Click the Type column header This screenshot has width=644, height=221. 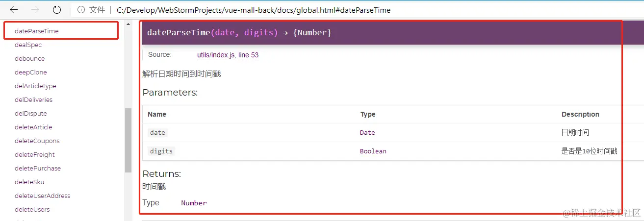pyautogui.click(x=368, y=114)
